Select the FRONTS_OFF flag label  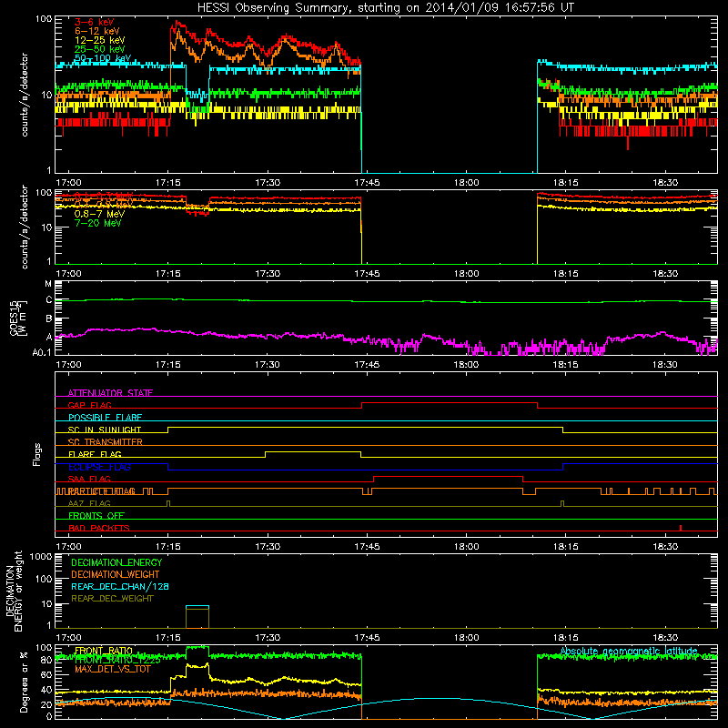coord(96,516)
